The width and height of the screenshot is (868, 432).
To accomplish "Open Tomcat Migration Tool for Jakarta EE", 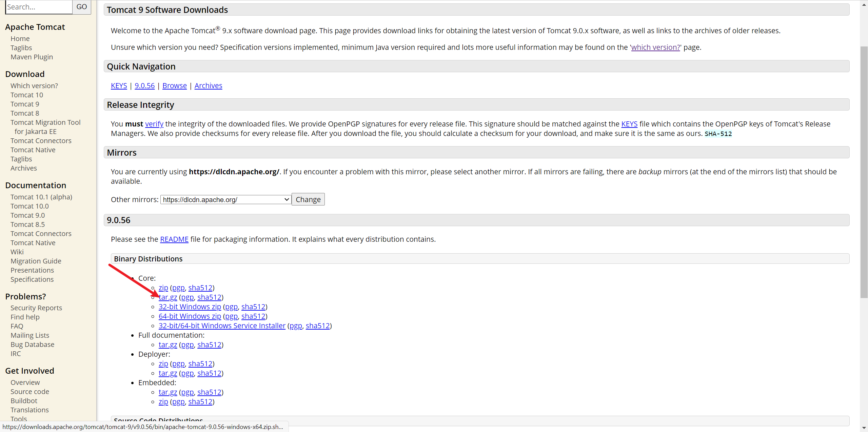I will click(x=45, y=127).
